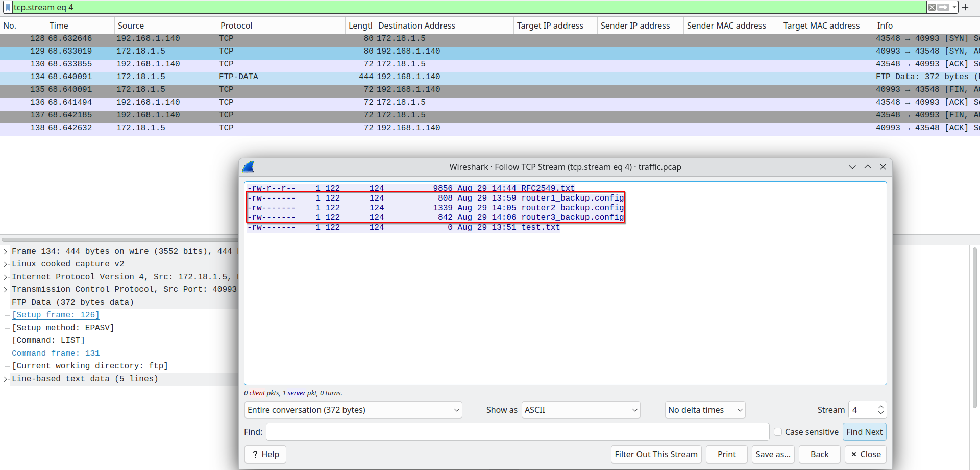Select the [Command: LIST] detail line
This screenshot has height=470, width=980.
[x=48, y=340]
